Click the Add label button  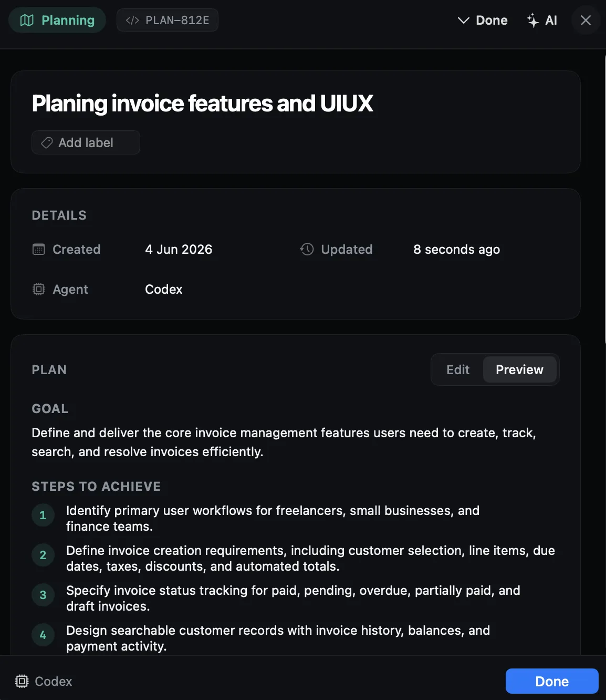pos(86,142)
